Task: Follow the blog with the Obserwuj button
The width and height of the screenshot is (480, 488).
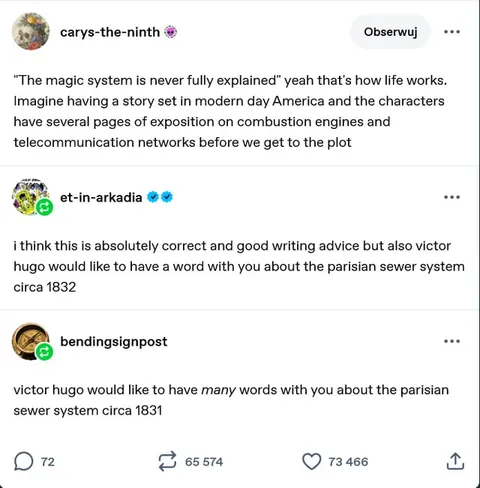Action: [390, 32]
